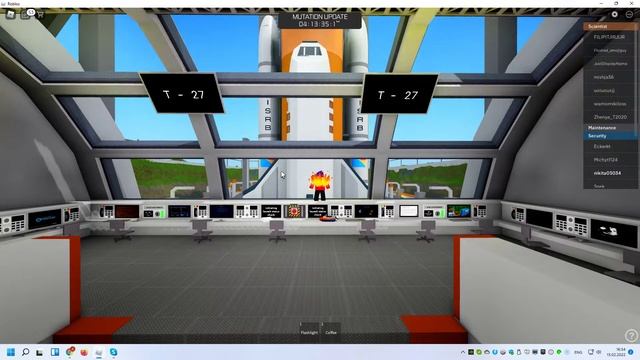
Task: Select player Michyt1124 in the list
Action: click(x=611, y=160)
